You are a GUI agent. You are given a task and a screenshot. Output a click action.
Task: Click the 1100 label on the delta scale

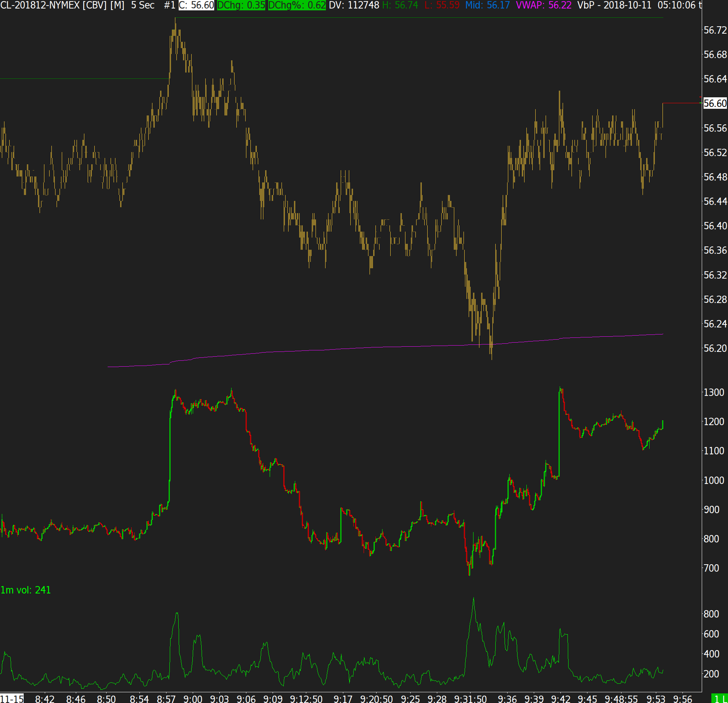pos(714,451)
